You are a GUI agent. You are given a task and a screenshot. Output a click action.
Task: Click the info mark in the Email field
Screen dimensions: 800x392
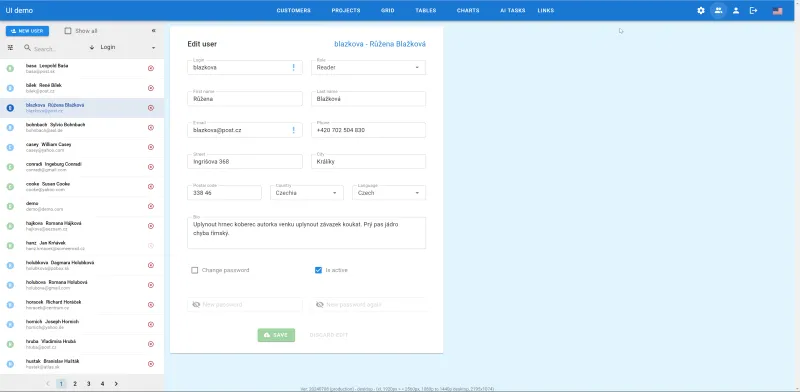click(x=293, y=130)
